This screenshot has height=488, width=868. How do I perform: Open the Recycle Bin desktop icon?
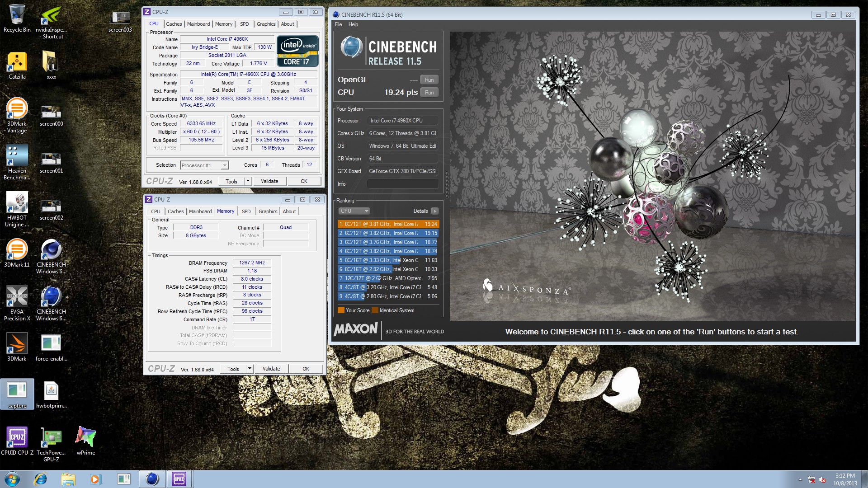[17, 18]
